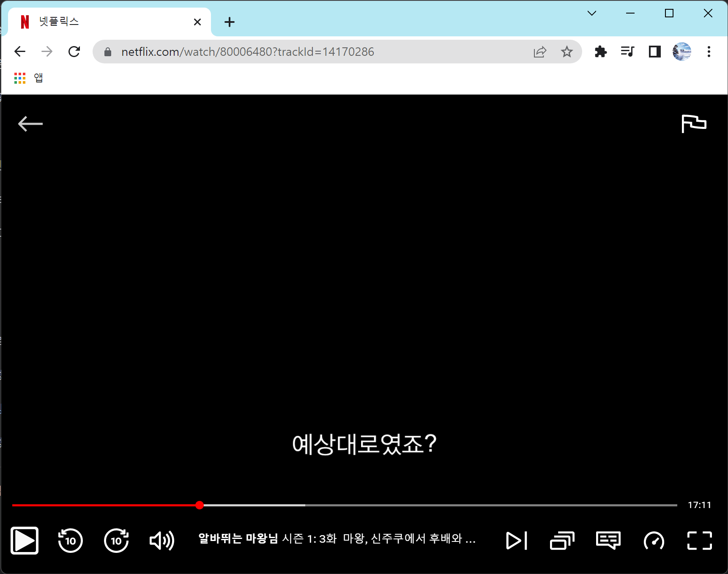This screenshot has height=574, width=728.
Task: Click the netflix.com address bar URL
Action: pos(248,52)
